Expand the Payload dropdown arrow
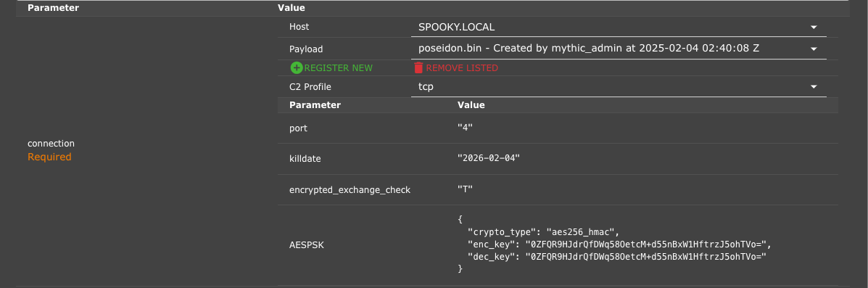Image resolution: width=868 pixels, height=288 pixels. 814,49
